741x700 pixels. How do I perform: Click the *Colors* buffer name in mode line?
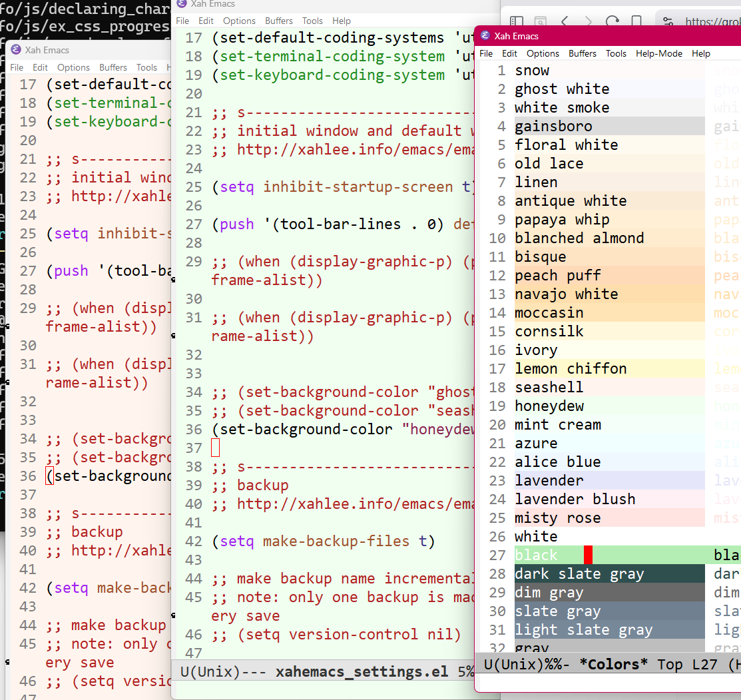pos(613,665)
